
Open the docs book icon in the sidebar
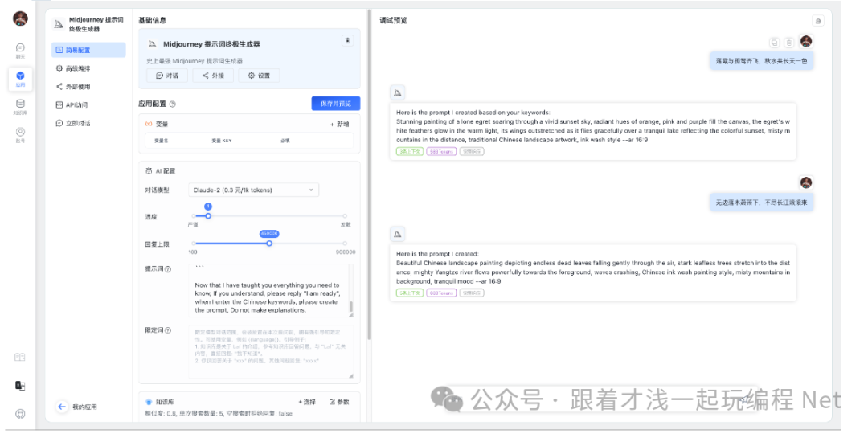(20, 357)
